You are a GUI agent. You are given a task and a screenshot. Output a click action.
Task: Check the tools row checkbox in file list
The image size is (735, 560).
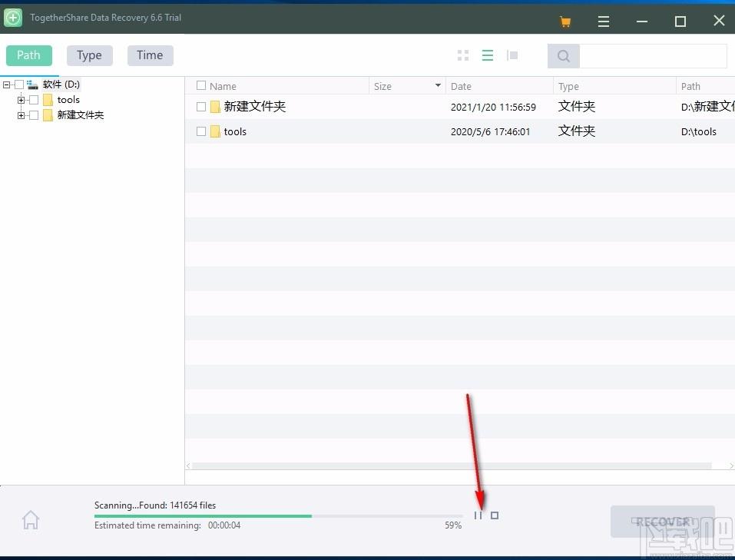pos(201,131)
